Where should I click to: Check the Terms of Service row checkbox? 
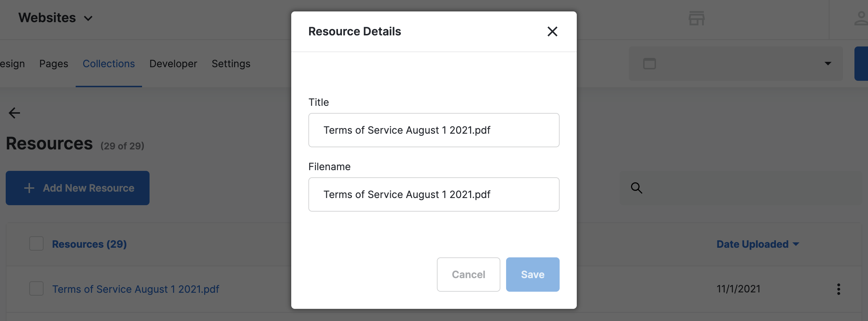click(36, 289)
